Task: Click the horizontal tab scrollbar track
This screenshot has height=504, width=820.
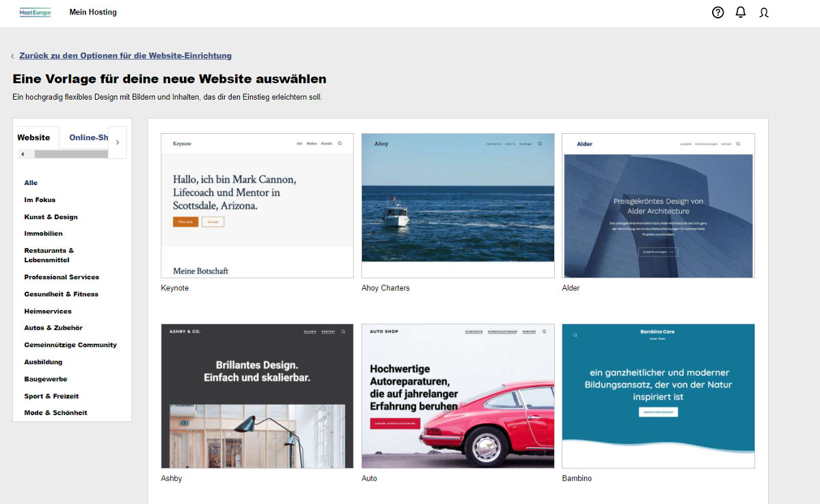Action: point(71,154)
